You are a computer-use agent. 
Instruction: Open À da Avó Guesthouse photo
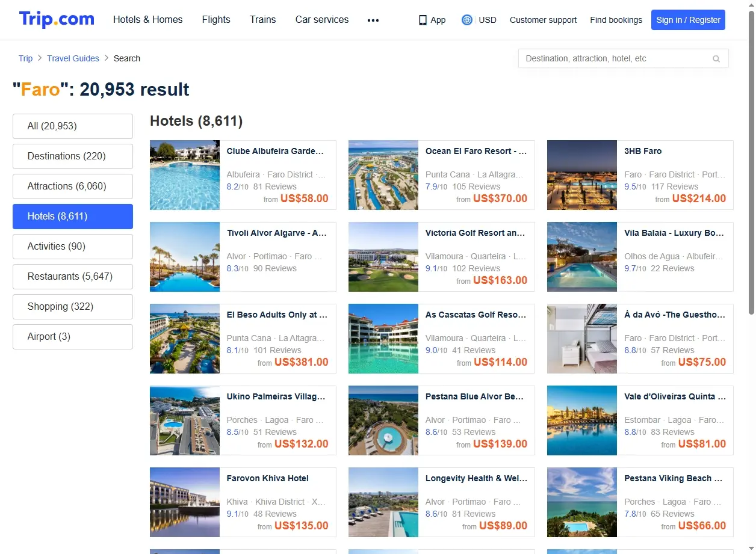[x=582, y=339]
